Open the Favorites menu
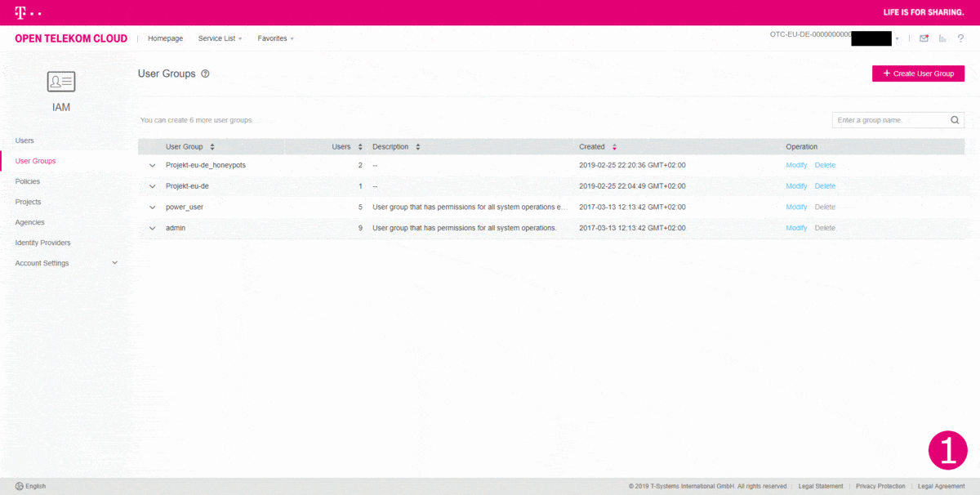 click(x=274, y=38)
